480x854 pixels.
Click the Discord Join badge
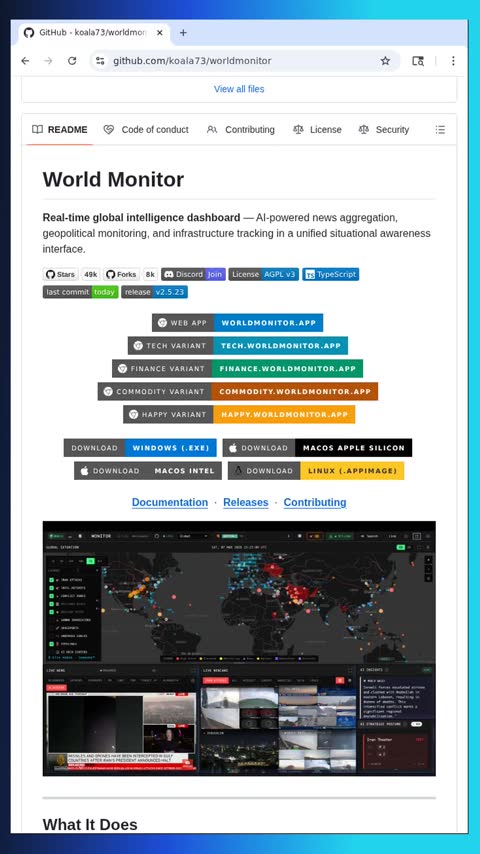pos(193,274)
